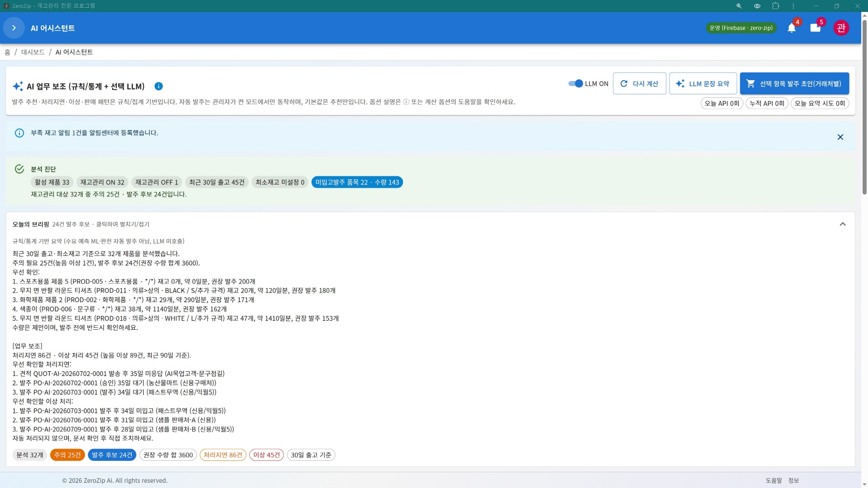Image resolution: width=868 pixels, height=488 pixels.
Task: Open the extensions puzzle icon
Action: pyautogui.click(x=775, y=6)
